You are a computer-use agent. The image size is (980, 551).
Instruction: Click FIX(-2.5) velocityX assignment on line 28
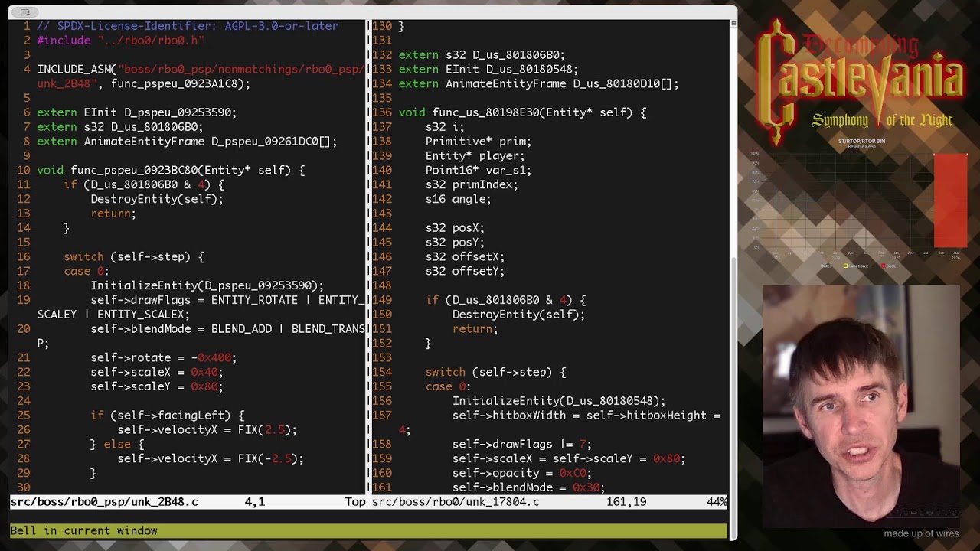[x=211, y=459]
